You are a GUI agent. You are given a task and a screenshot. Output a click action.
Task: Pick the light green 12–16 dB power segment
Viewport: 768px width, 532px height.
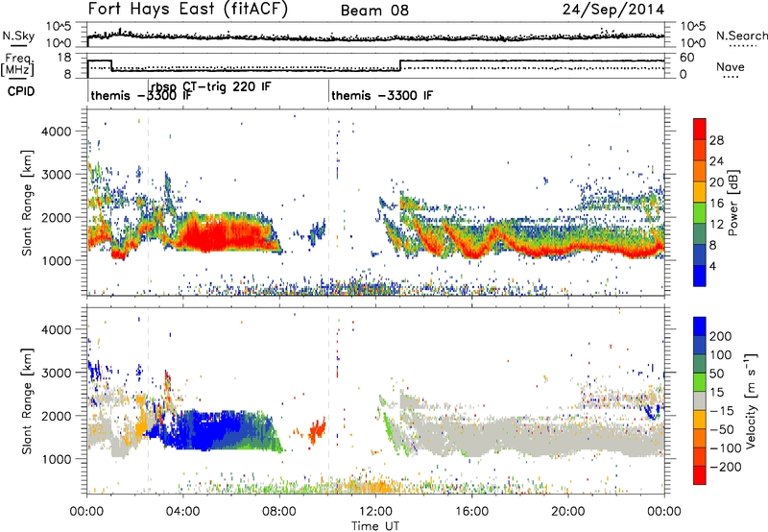point(700,213)
